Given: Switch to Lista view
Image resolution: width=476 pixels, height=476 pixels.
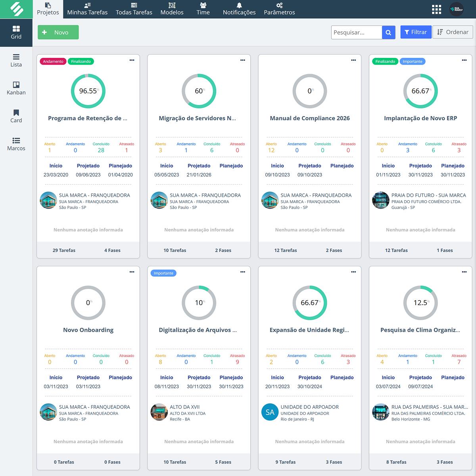Looking at the screenshot, I should coord(16,60).
